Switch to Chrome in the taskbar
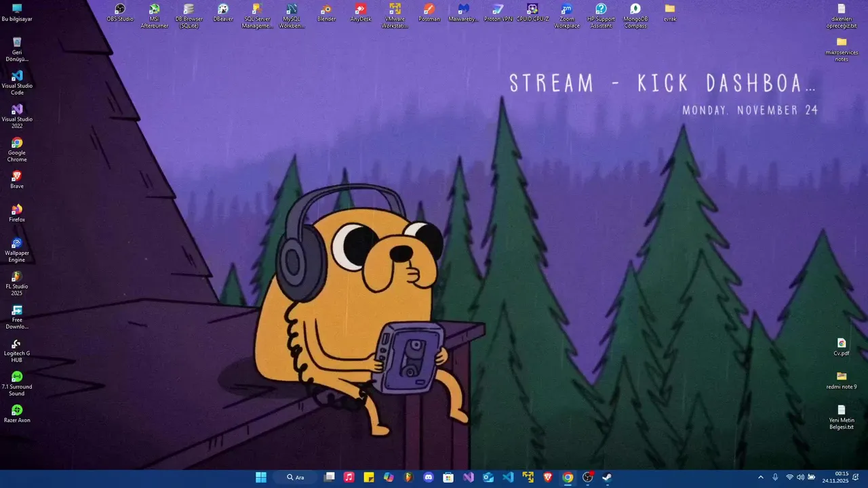Image resolution: width=868 pixels, height=488 pixels. coord(568,477)
